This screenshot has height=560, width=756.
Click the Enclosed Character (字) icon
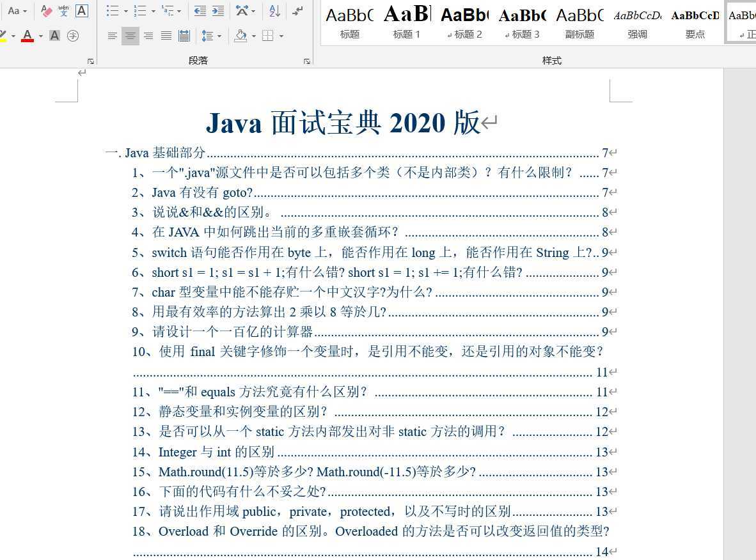73,36
